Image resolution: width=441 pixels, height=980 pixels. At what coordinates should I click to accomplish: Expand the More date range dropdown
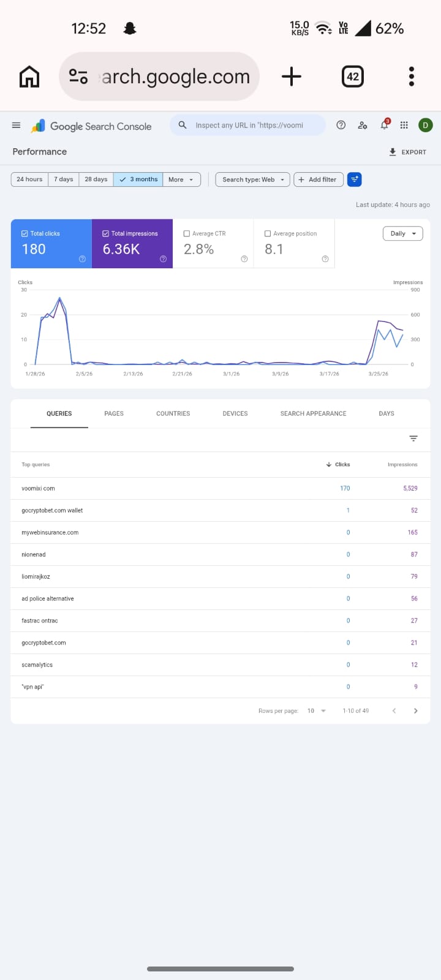point(181,179)
